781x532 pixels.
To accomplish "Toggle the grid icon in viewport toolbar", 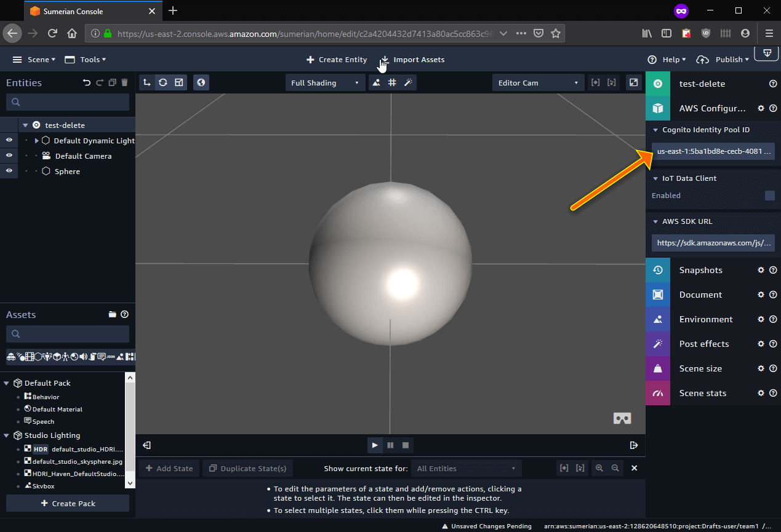I will 392,82.
